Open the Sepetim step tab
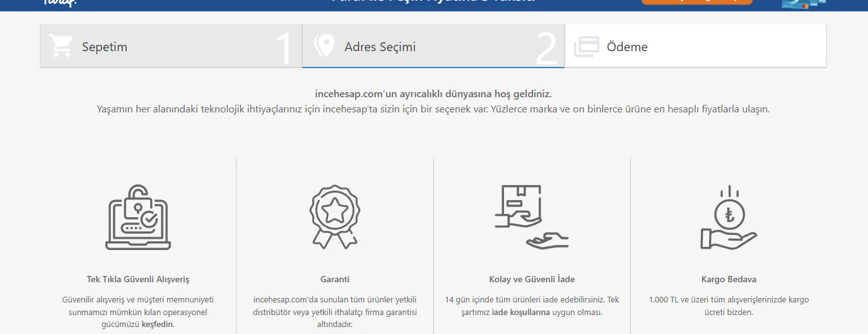Image resolution: width=868 pixels, height=334 pixels. (x=171, y=46)
